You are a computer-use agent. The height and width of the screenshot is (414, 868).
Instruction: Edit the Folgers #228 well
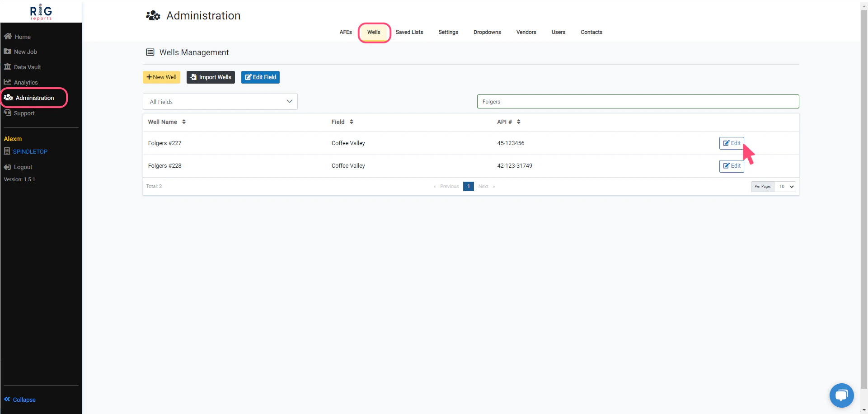pyautogui.click(x=732, y=166)
